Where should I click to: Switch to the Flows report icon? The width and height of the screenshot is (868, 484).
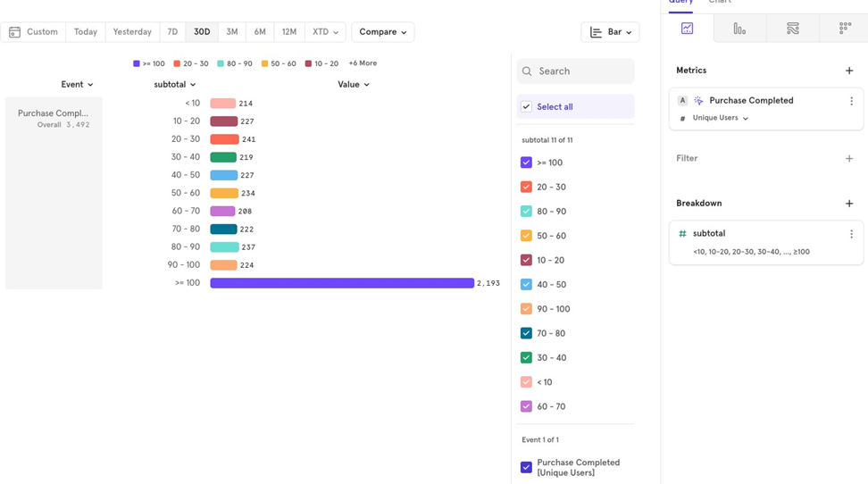click(x=792, y=29)
